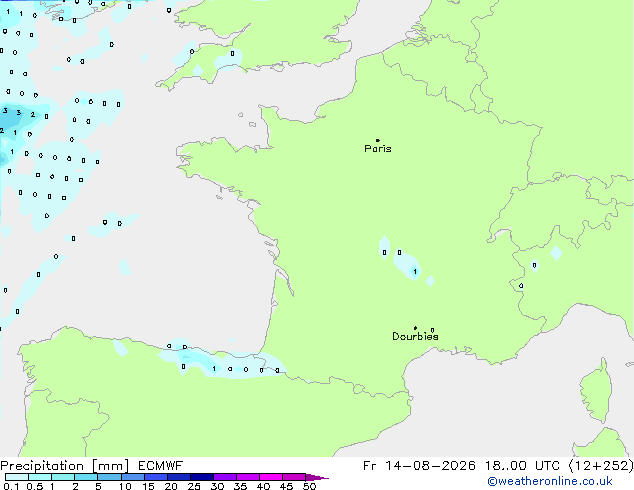Image resolution: width=634 pixels, height=490 pixels.
Task: Click the '50' legend scale number
Action: [309, 486]
